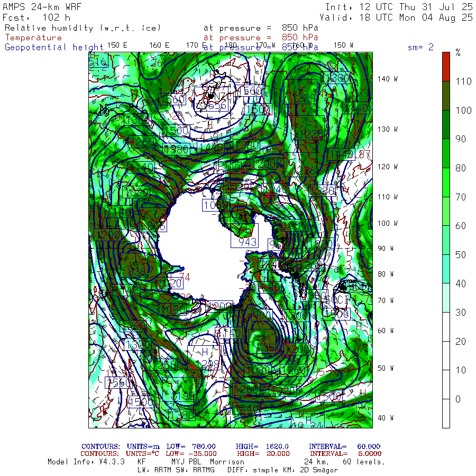Click the 'UNITS=m' blue contour units text

[143, 446]
